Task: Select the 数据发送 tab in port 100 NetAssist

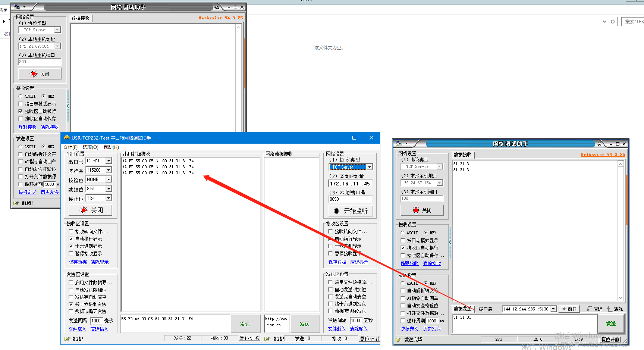Action: tap(462, 309)
